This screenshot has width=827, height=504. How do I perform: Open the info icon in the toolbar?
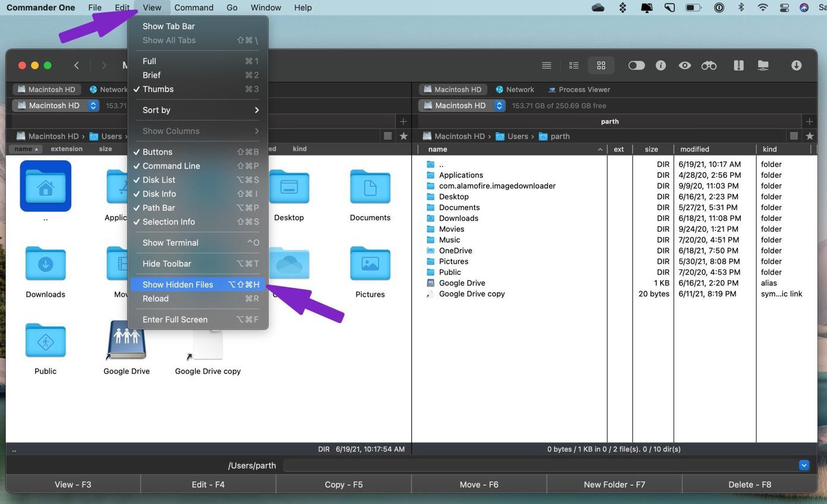661,65
